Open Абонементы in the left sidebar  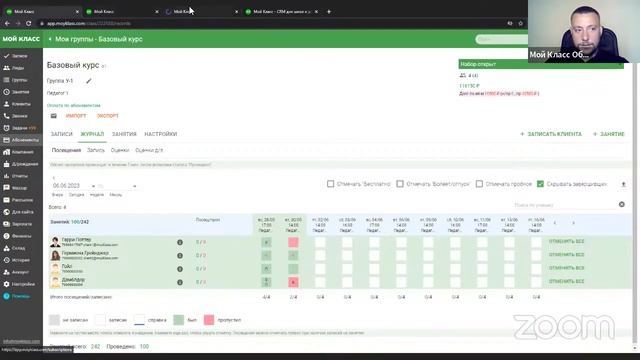20,140
